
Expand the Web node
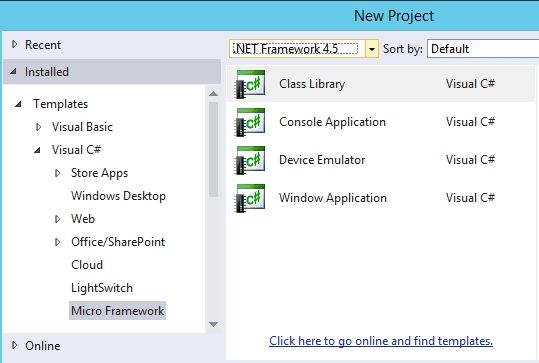(x=57, y=219)
